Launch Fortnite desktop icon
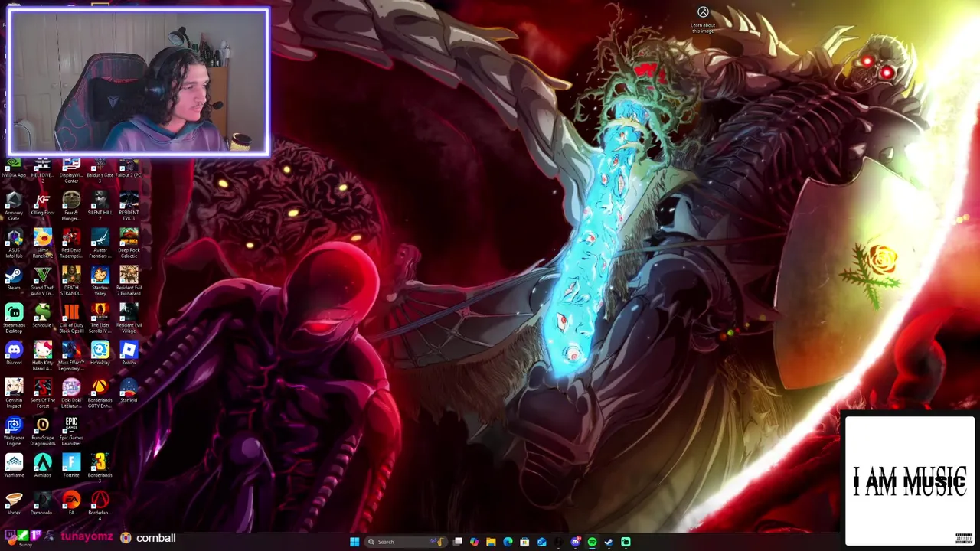This screenshot has height=551, width=980. [71, 466]
